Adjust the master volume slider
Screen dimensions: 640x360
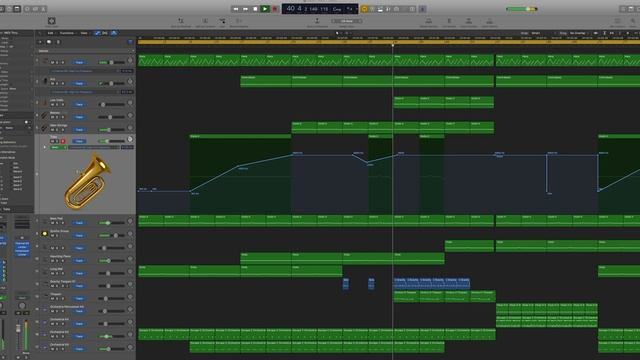coord(522,9)
